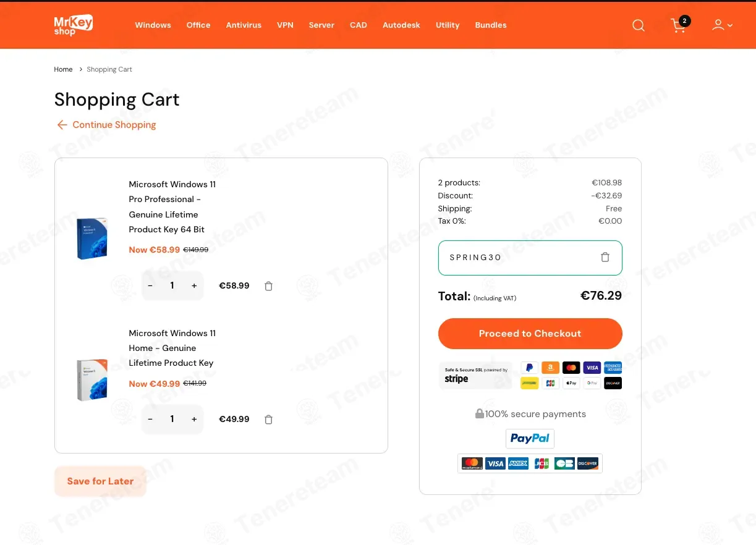
Task: Open the Antivirus menu
Action: coord(244,25)
